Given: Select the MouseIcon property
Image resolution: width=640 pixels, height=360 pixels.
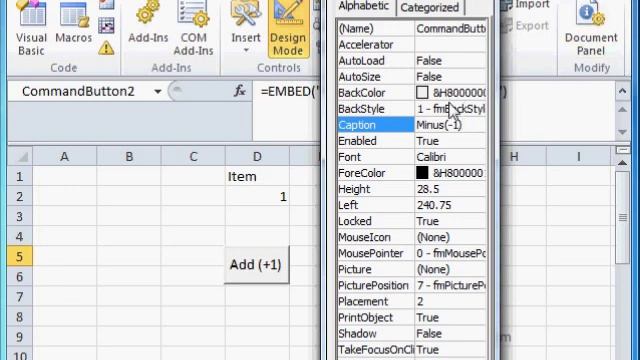Looking at the screenshot, I should [x=412, y=237].
